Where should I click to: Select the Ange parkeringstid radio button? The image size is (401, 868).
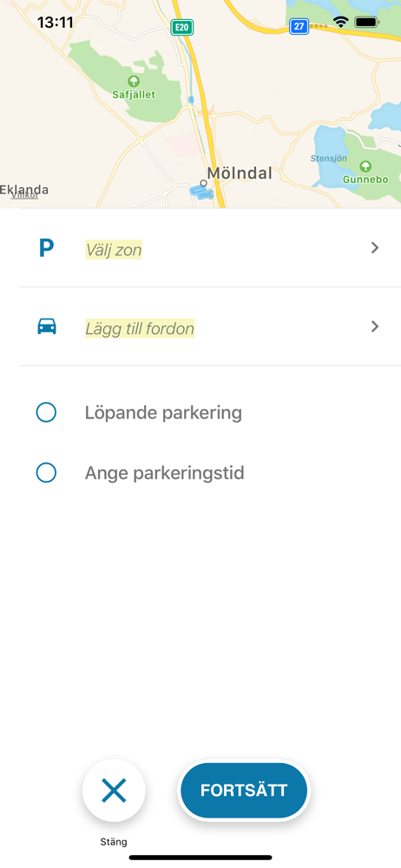[x=46, y=473]
